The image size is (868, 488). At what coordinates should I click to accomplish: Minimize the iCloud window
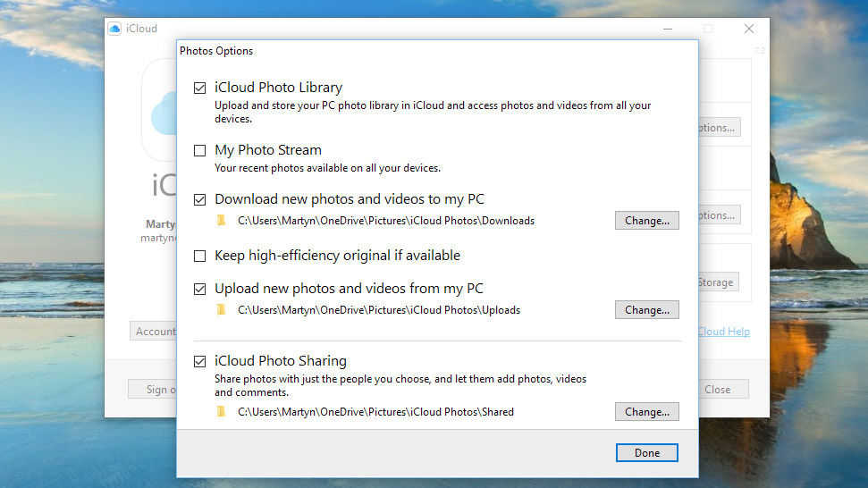pos(668,29)
